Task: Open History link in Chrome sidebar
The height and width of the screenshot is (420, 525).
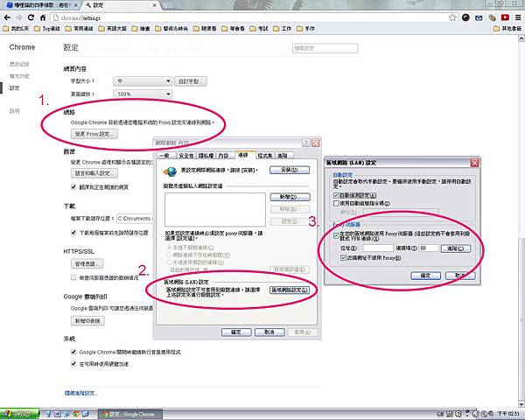Action: coord(19,64)
